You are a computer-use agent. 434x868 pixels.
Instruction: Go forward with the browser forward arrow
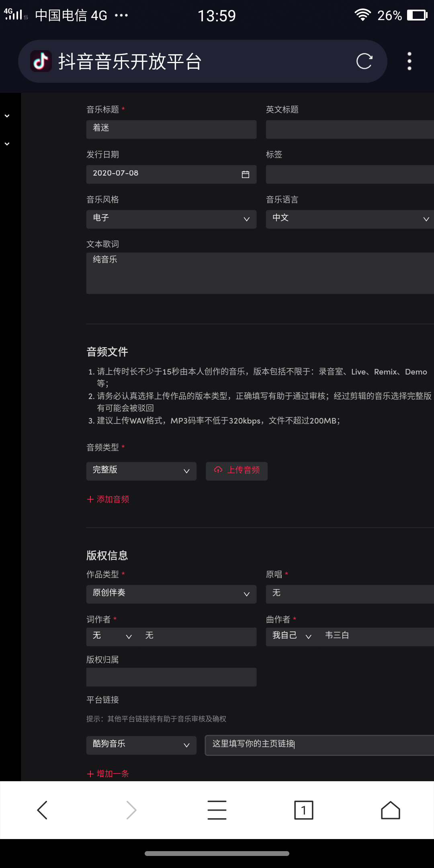click(x=131, y=810)
